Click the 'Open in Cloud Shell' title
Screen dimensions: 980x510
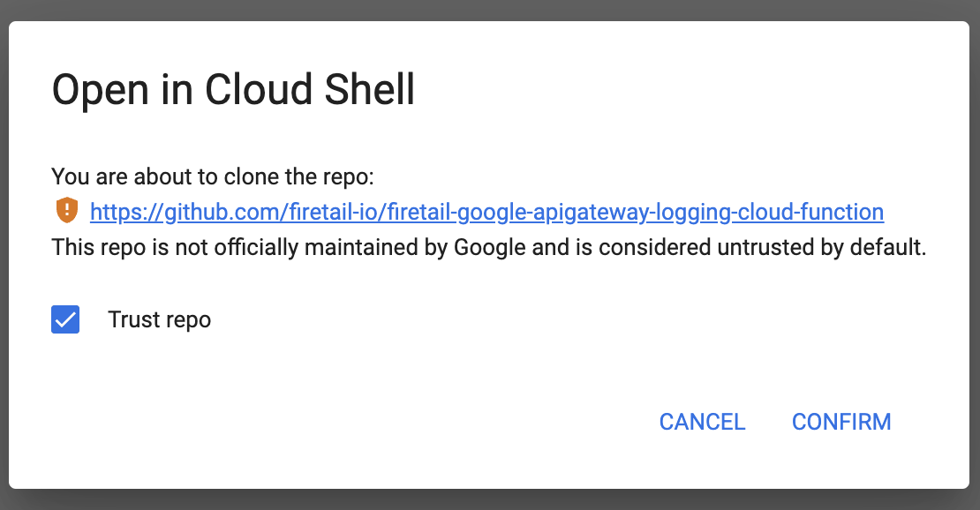point(233,90)
